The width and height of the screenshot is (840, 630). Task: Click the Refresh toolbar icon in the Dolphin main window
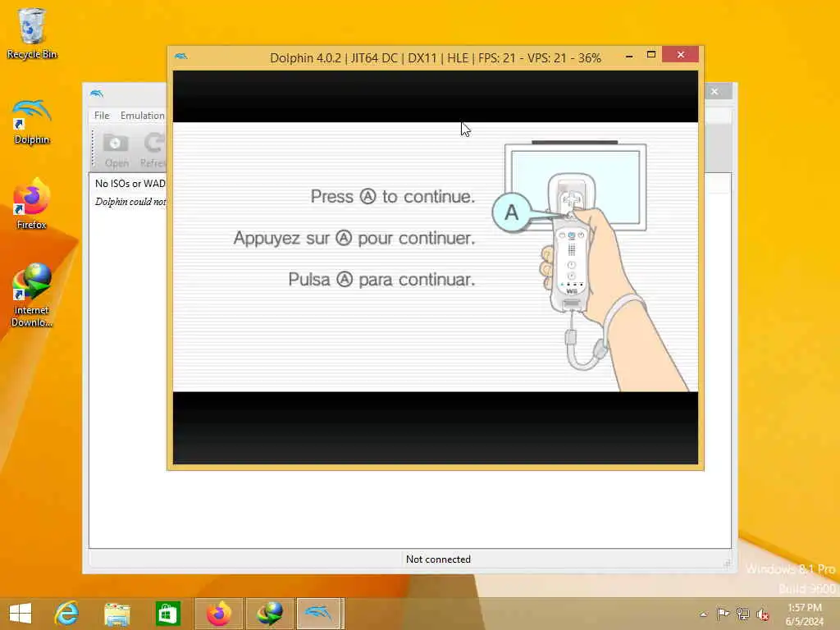153,149
